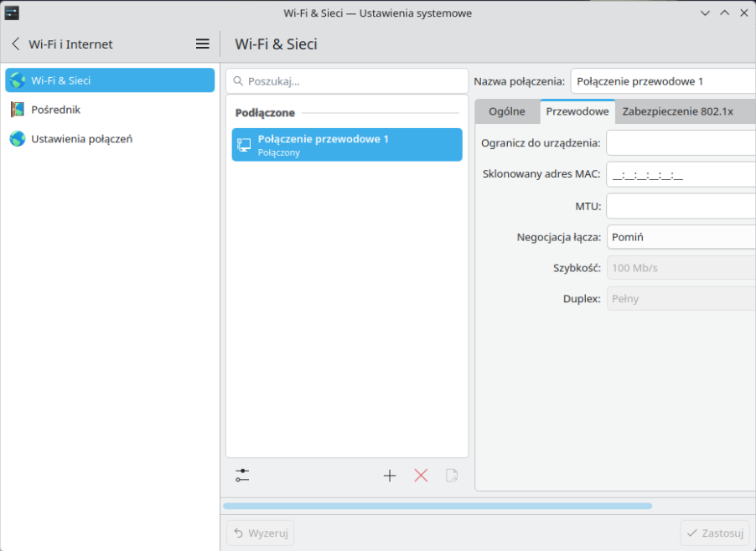Screen dimensions: 756x551
Task: Click the MTU input field
Action: pyautogui.click(x=681, y=206)
